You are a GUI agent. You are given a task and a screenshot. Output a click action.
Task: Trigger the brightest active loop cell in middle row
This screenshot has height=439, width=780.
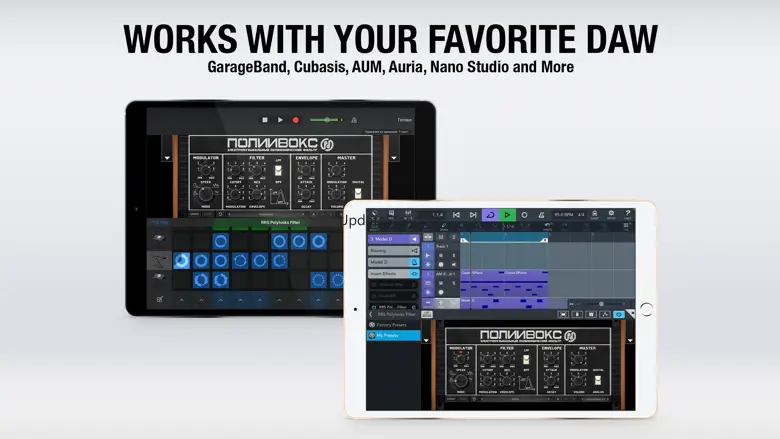pyautogui.click(x=182, y=261)
